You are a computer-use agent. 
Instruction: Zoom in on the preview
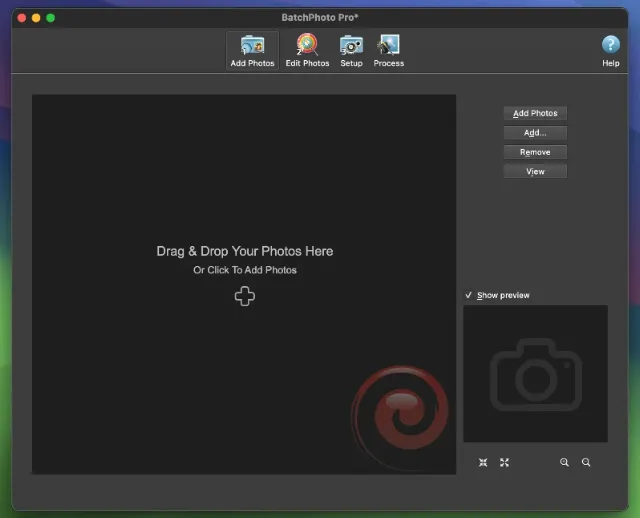(564, 462)
